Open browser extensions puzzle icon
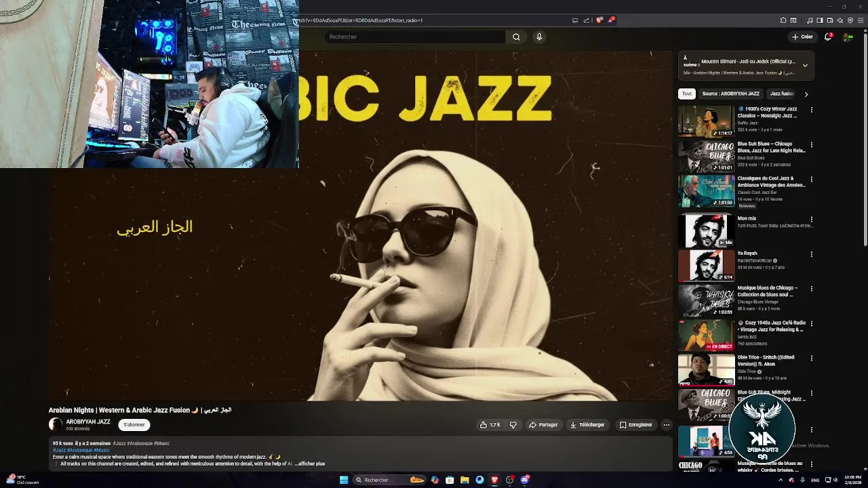The width and height of the screenshot is (868, 488). tap(783, 20)
